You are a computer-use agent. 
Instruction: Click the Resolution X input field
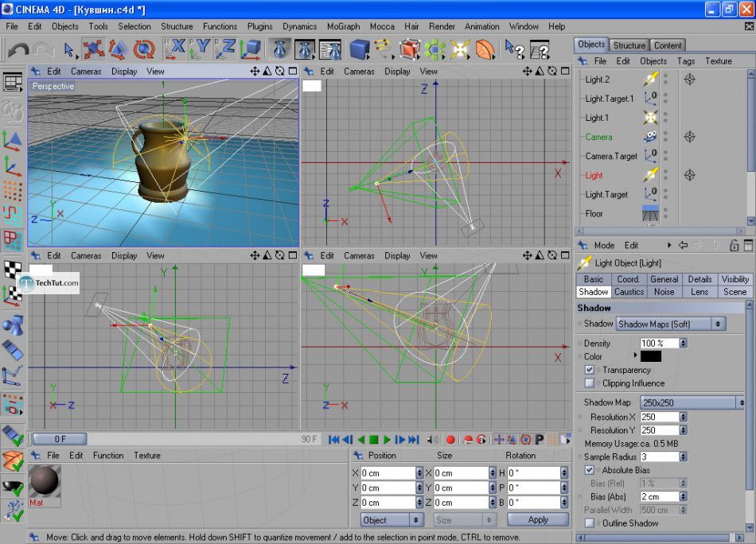click(x=660, y=417)
